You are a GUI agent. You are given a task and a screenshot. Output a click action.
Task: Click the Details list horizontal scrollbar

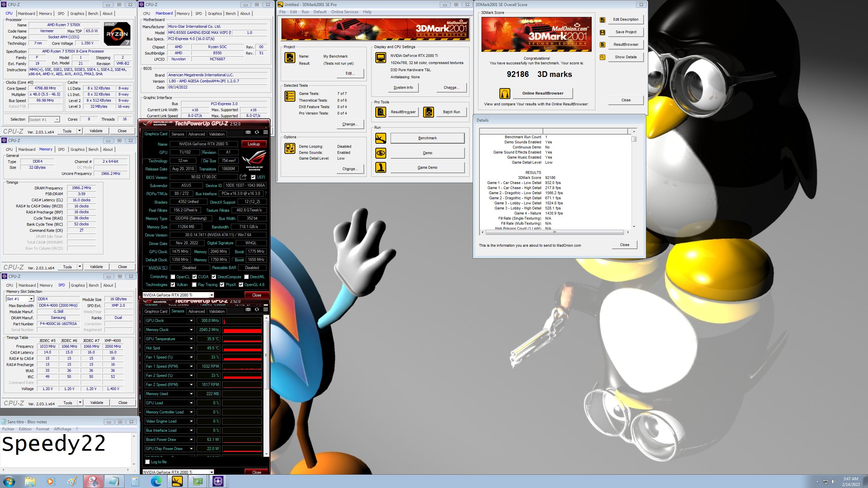tap(554, 232)
